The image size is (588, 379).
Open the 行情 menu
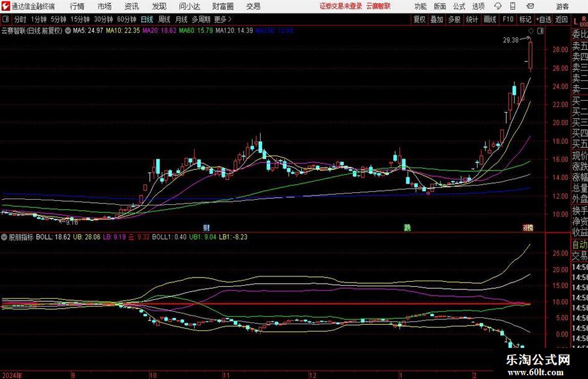77,6
